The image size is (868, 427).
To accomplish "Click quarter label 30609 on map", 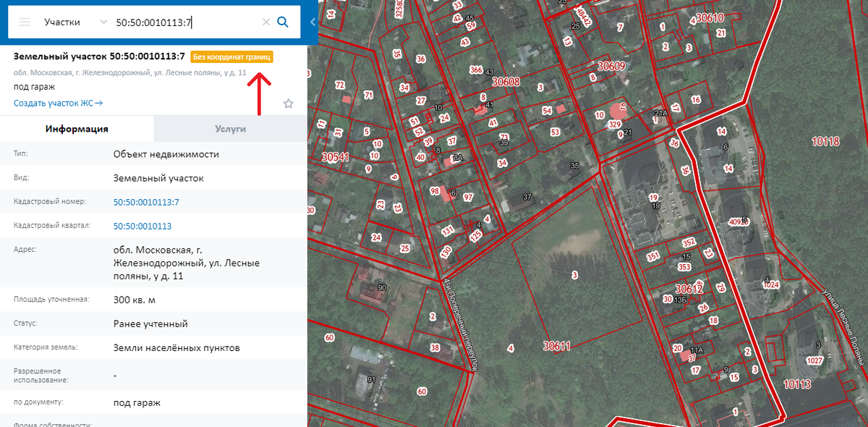I will click(610, 66).
